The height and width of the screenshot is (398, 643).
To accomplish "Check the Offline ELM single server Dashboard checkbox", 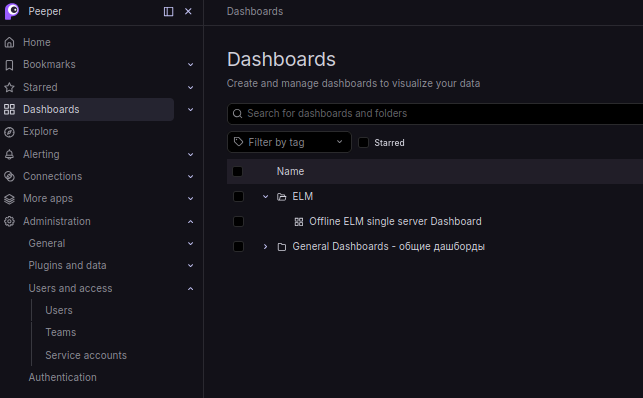I will 238,222.
